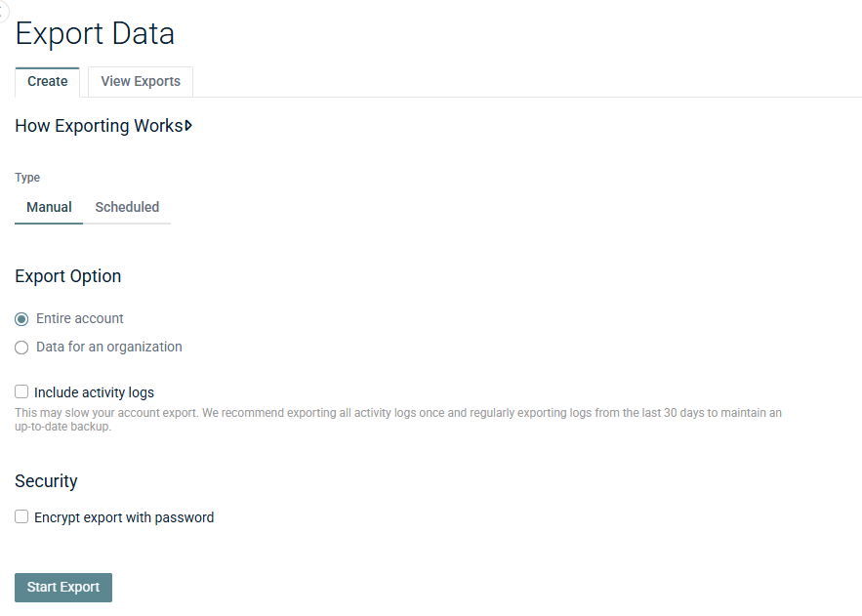Click the Include activity logs label text
Screen dimensions: 862x616
point(94,392)
